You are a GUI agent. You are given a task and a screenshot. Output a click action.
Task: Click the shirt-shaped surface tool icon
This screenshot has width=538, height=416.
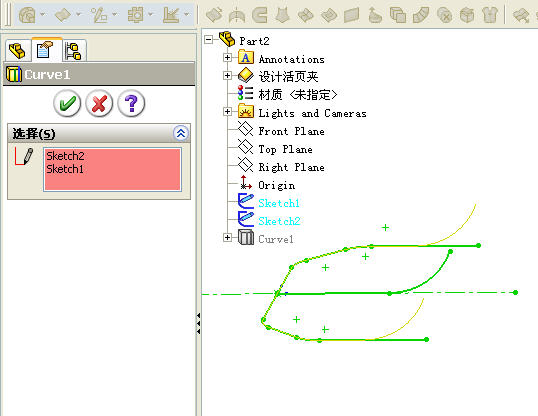[490, 15]
